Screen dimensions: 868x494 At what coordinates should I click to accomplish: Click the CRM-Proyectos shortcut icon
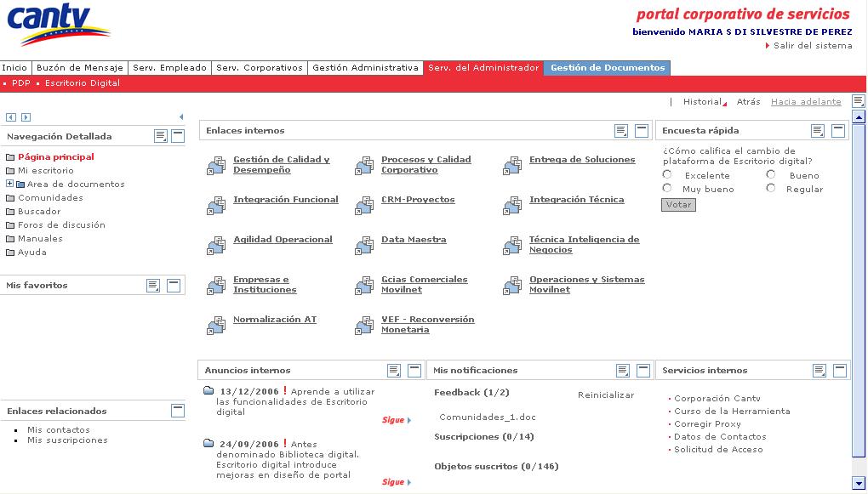[x=364, y=205]
